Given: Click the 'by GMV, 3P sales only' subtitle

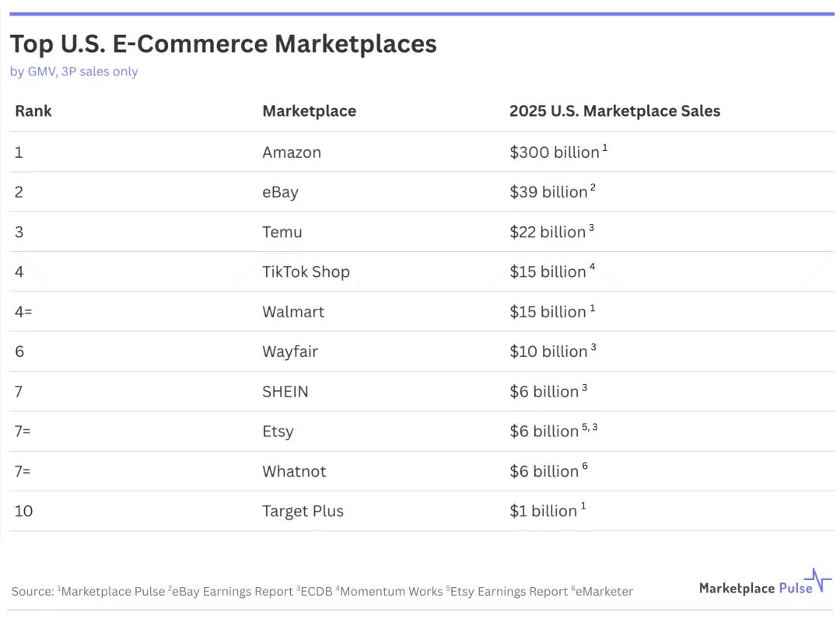Looking at the screenshot, I should click(74, 72).
